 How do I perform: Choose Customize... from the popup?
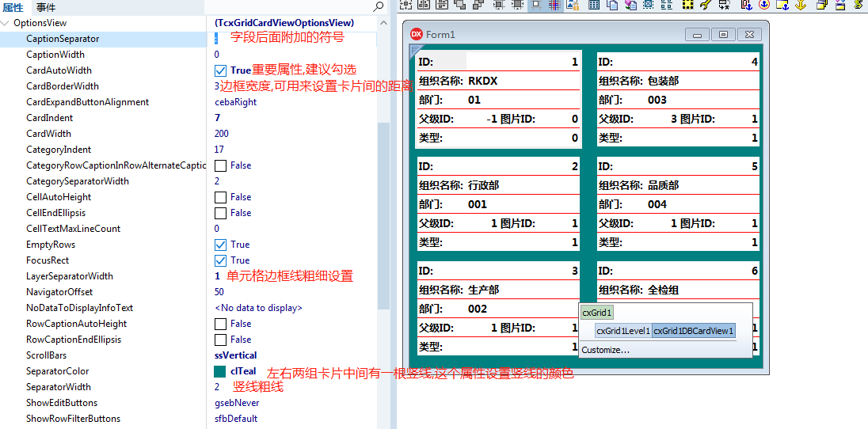pyautogui.click(x=606, y=350)
